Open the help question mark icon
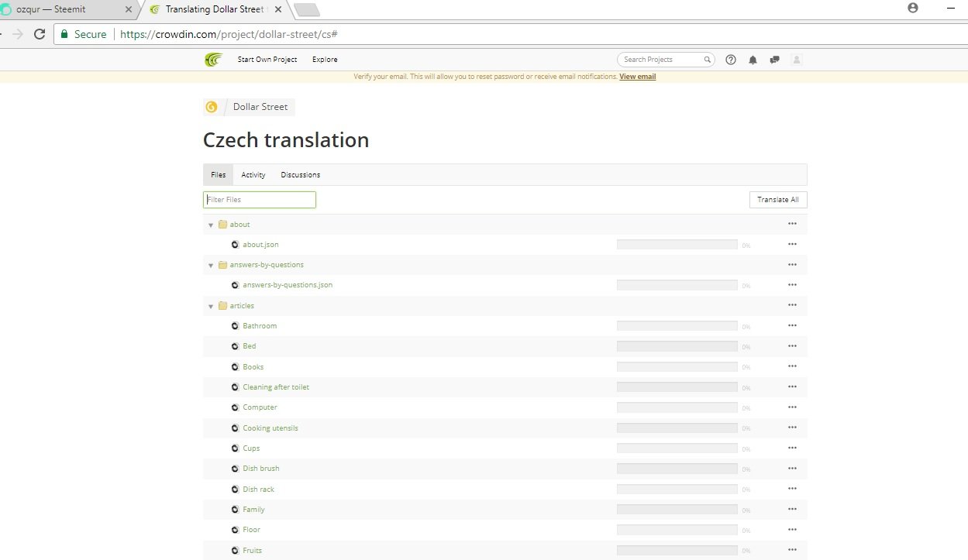The image size is (968, 560). pyautogui.click(x=731, y=60)
